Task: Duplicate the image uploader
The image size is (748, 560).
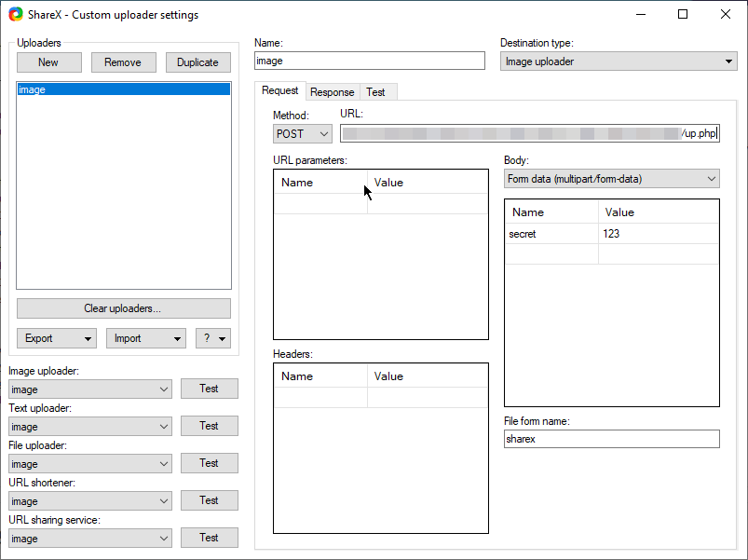Action: 197,61
